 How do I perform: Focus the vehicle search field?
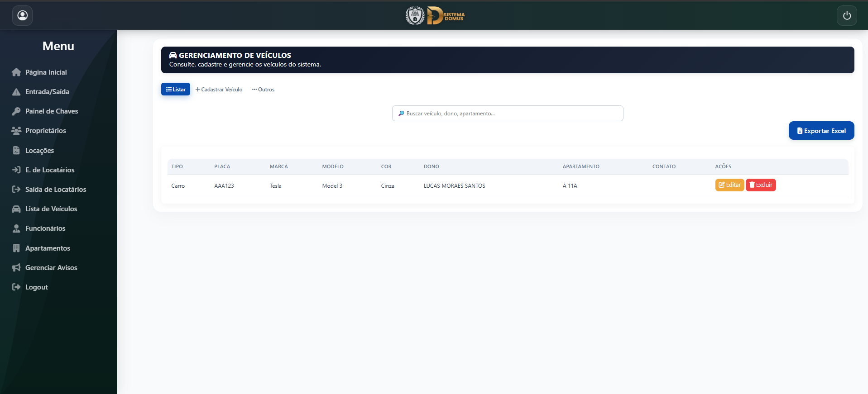click(x=508, y=114)
